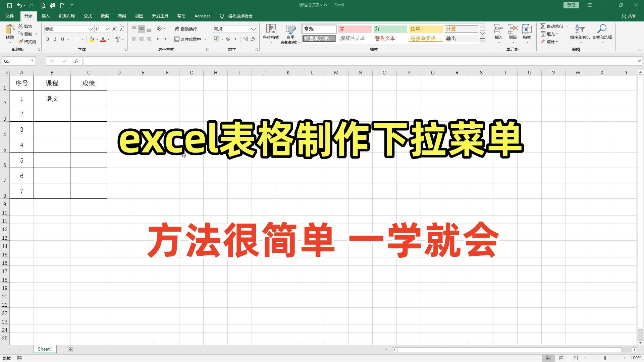Open Conditional Formatting (条件格式)
This screenshot has height=362, width=644.
pyautogui.click(x=271, y=34)
